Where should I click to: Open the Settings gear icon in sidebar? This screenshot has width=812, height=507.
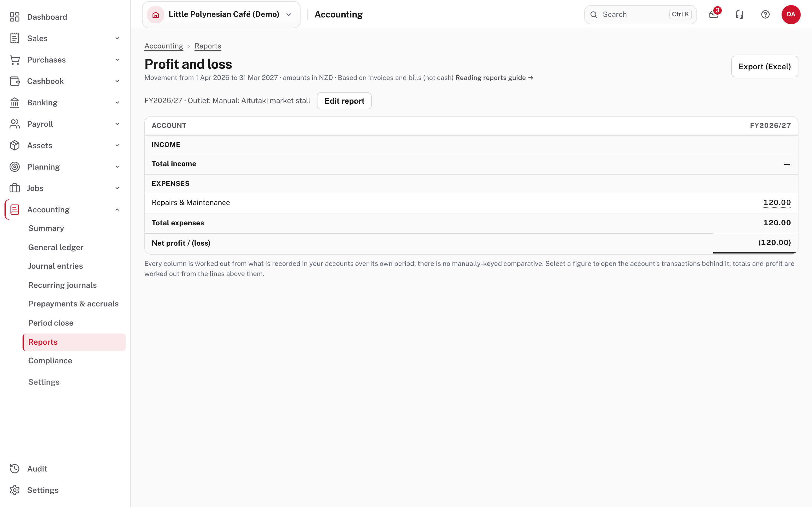click(x=14, y=490)
